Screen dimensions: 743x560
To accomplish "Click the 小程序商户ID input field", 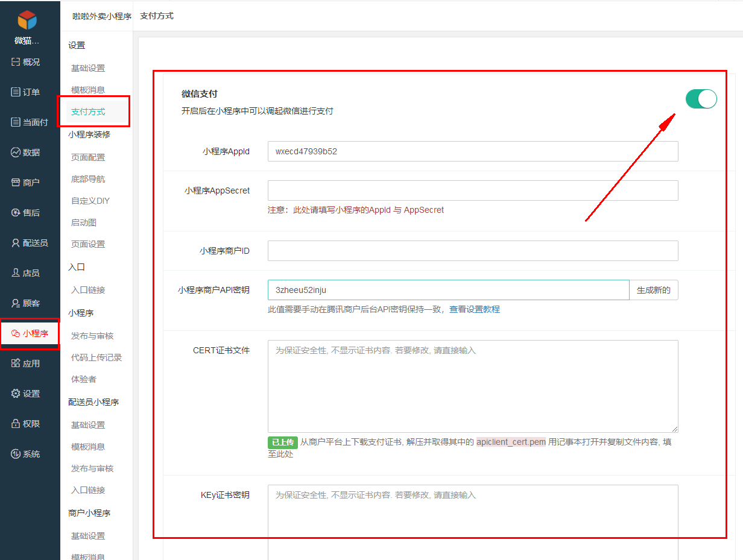I will coord(473,251).
